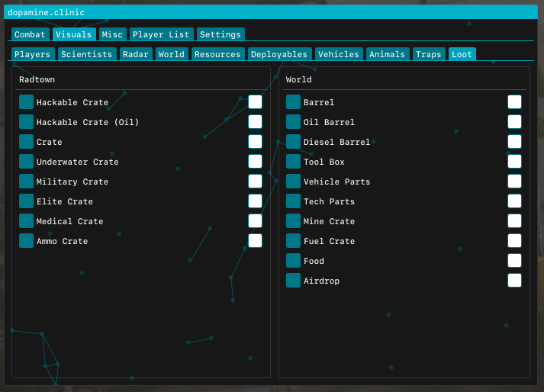Open the Barrel color swatch
This screenshot has width=544, height=392.
coord(293,102)
